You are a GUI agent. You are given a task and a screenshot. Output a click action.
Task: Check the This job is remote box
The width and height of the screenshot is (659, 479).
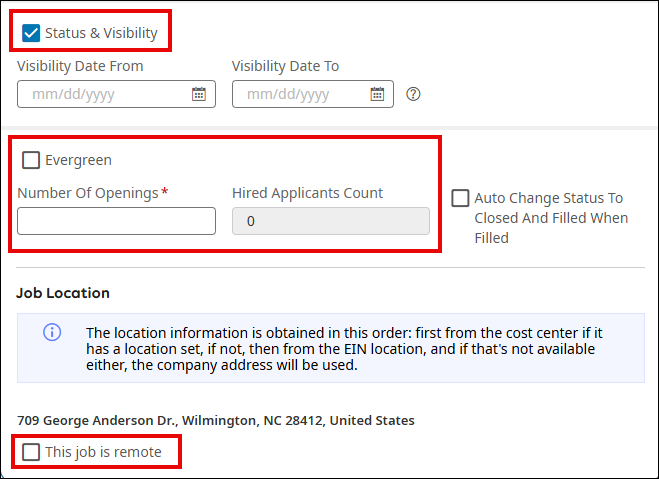pyautogui.click(x=31, y=452)
